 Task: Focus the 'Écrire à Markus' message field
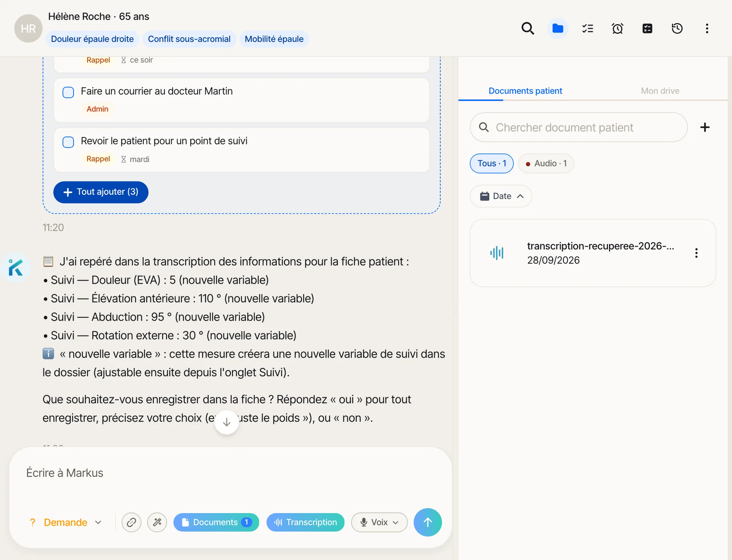(231, 473)
